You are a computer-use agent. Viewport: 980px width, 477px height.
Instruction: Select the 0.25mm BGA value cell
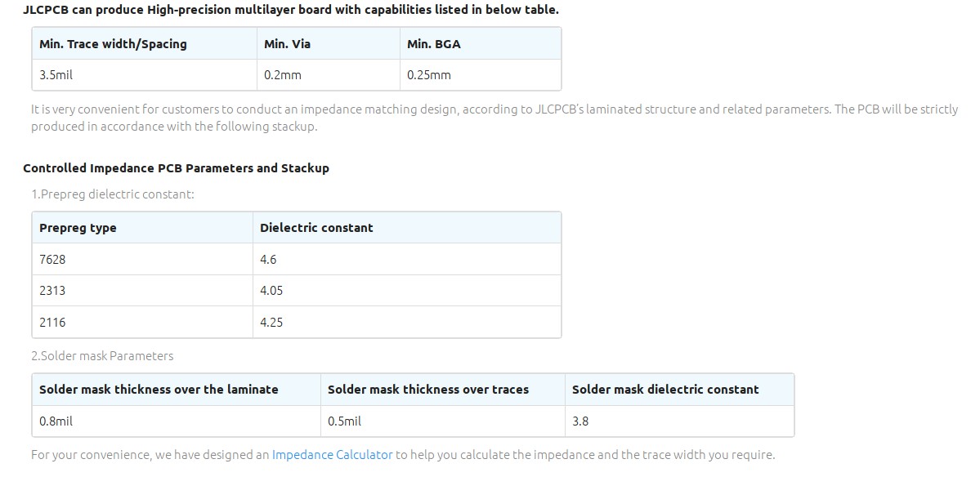coord(480,75)
